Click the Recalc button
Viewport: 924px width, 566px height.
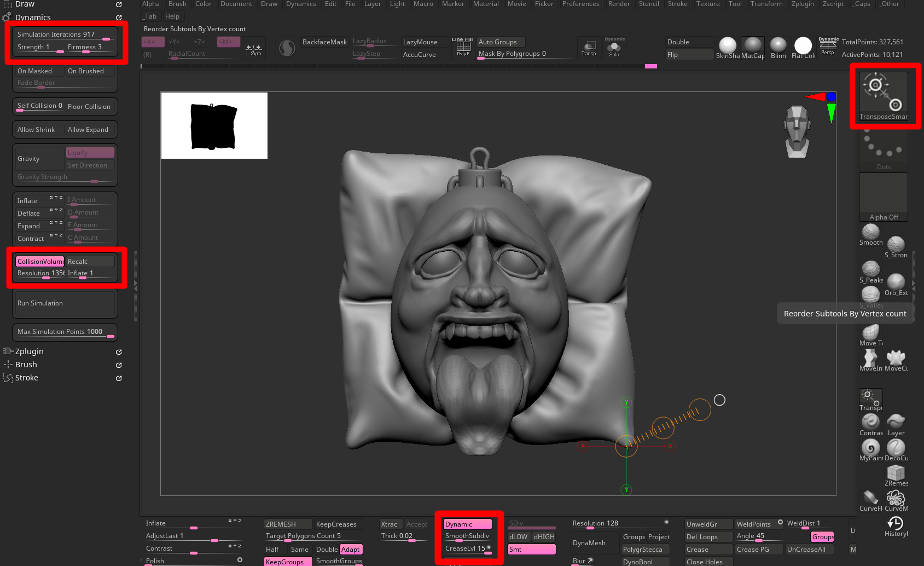click(90, 262)
